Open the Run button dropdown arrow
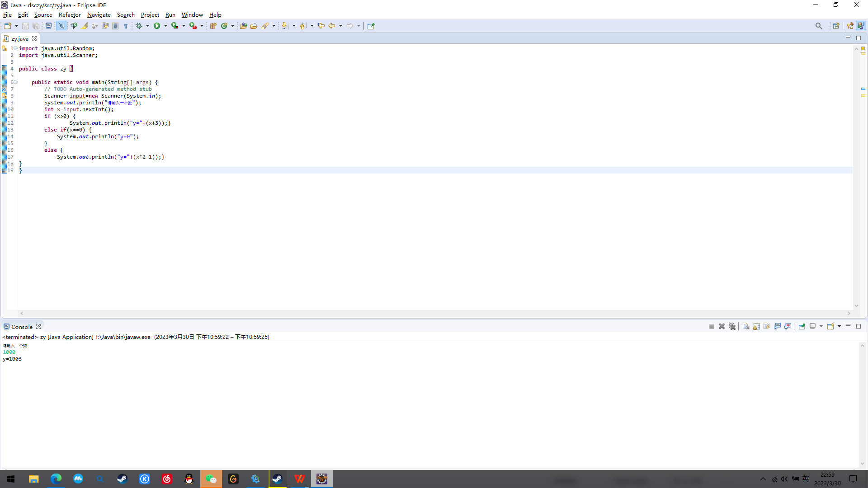This screenshot has width=868, height=488. (x=165, y=26)
